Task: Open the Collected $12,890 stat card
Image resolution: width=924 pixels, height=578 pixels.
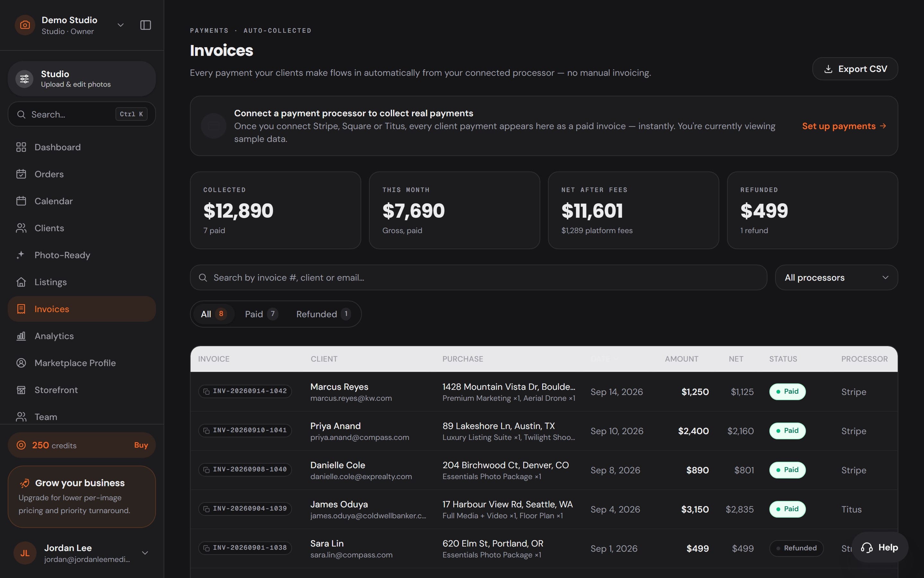Action: 275,210
